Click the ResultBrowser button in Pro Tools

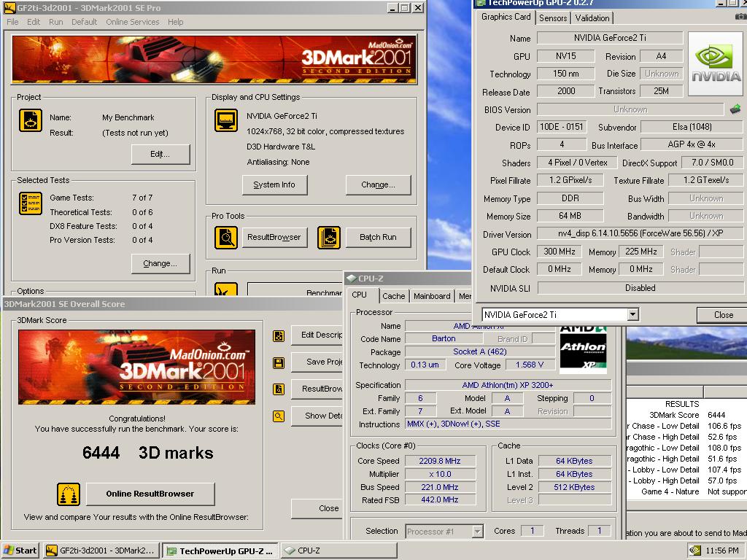pos(274,237)
